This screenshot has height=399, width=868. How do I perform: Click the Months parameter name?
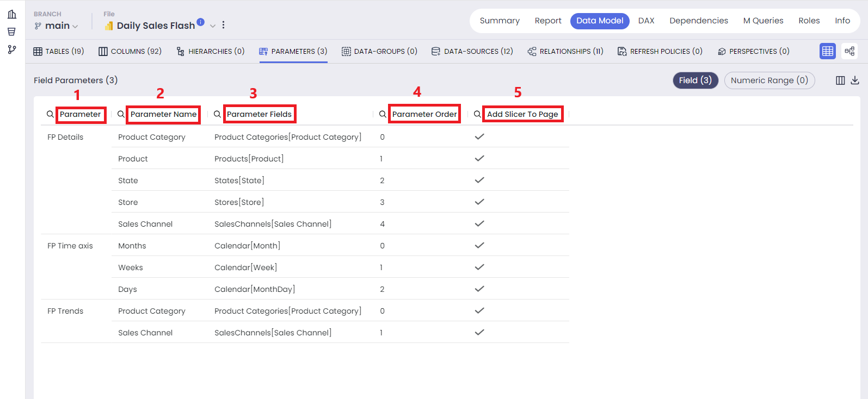[132, 246]
